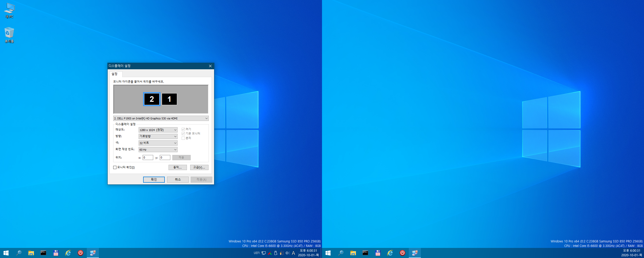Close the 디스플레이 설정 dialog
This screenshot has width=644, height=258.
coord(210,66)
